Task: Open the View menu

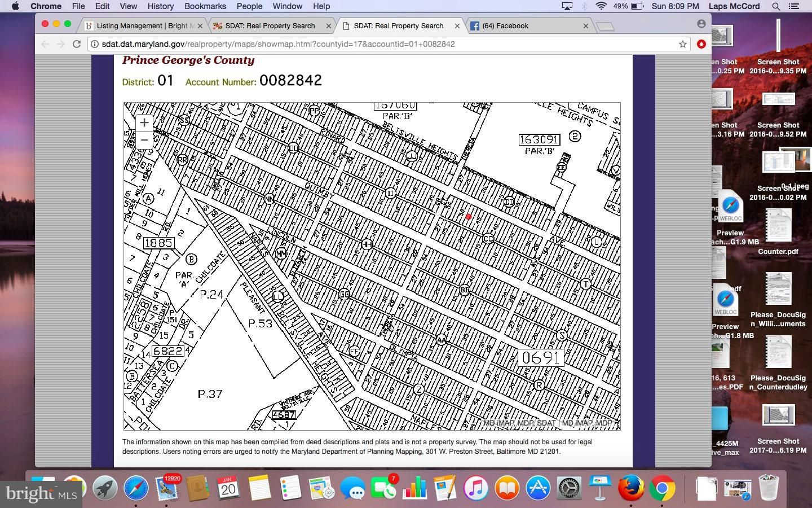Action: click(x=128, y=6)
